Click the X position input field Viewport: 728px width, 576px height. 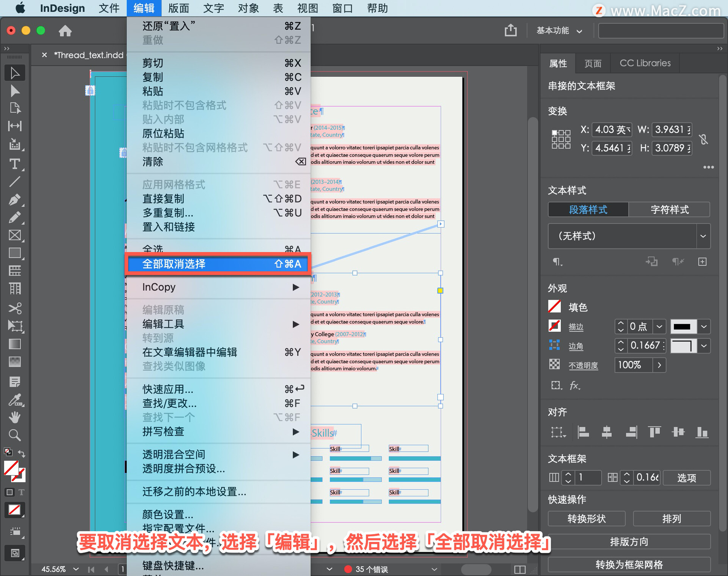coord(612,130)
